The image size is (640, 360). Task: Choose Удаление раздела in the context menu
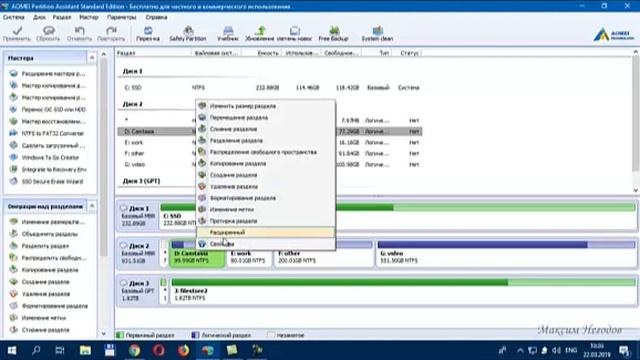point(265,187)
